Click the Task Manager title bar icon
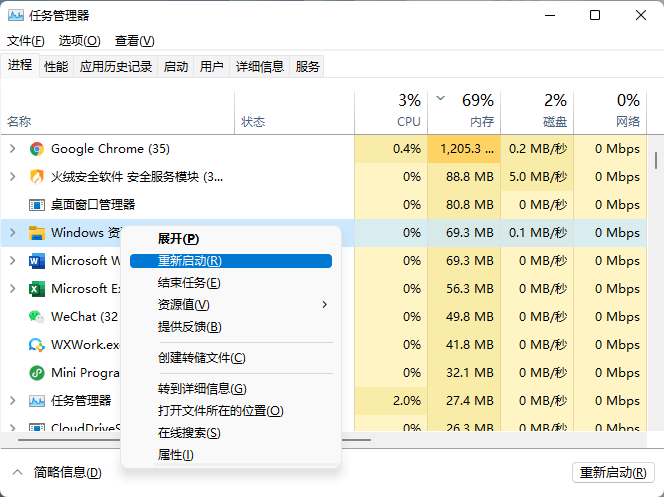 click(x=16, y=16)
